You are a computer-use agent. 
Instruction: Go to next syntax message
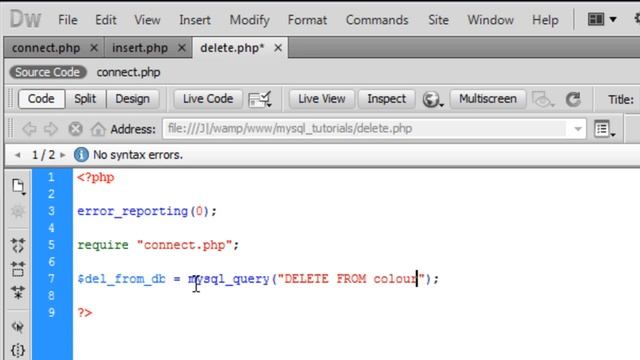63,155
